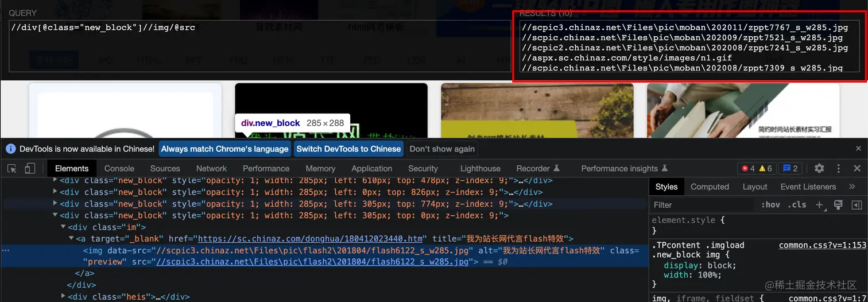Screen dimensions: 868x302
Task: Open the donghua/180412023440.htm href link
Action: (311, 238)
